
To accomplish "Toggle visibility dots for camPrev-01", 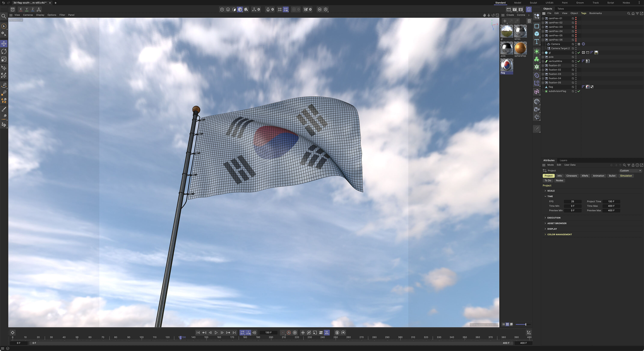I will coord(576,18).
